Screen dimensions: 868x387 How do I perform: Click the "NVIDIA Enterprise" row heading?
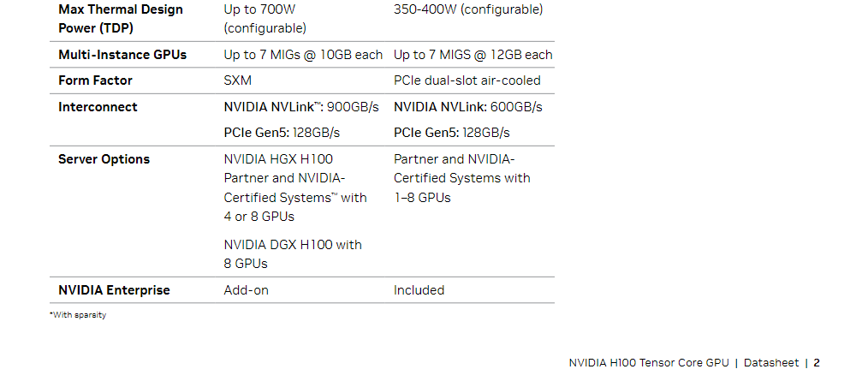click(x=114, y=290)
